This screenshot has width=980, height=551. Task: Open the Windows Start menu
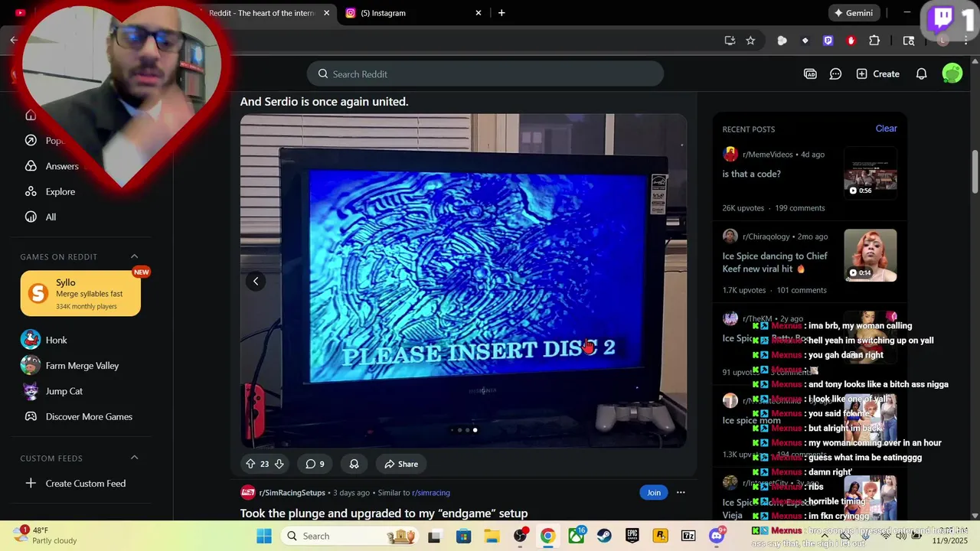pos(264,536)
